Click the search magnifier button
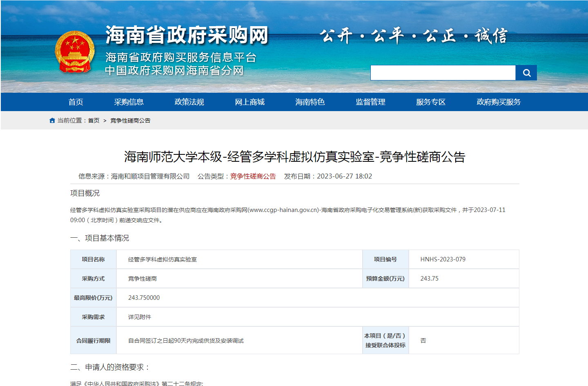This screenshot has height=386, width=588. pyautogui.click(x=526, y=73)
